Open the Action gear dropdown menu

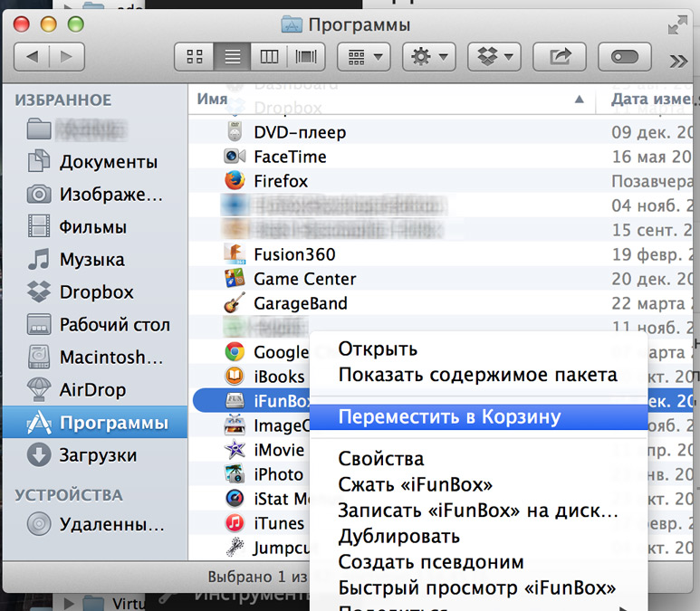pos(428,57)
